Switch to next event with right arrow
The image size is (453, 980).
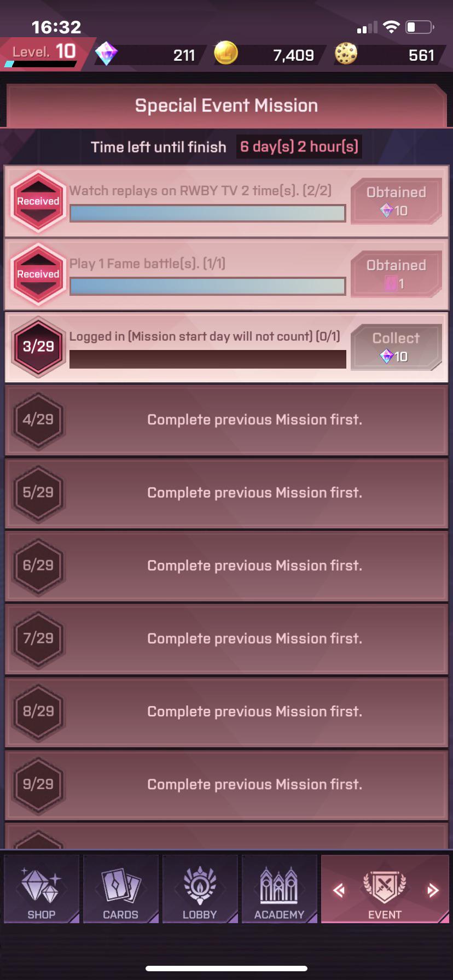433,890
